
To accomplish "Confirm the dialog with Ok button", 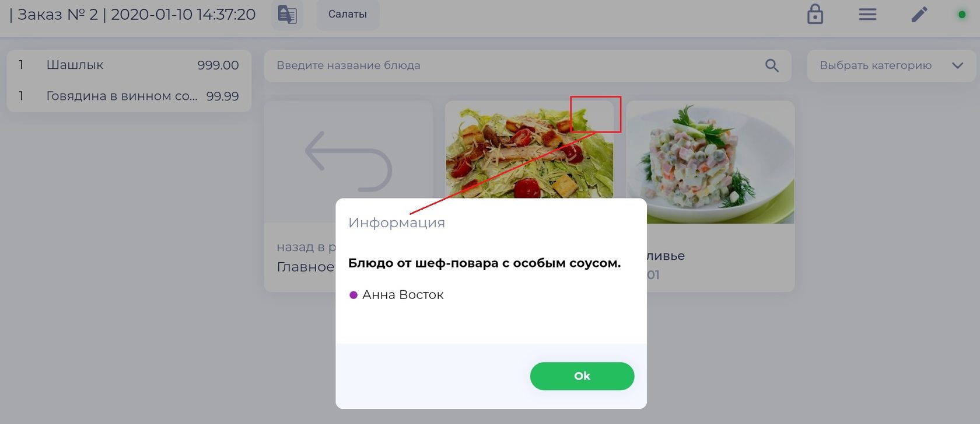I will coord(582,376).
